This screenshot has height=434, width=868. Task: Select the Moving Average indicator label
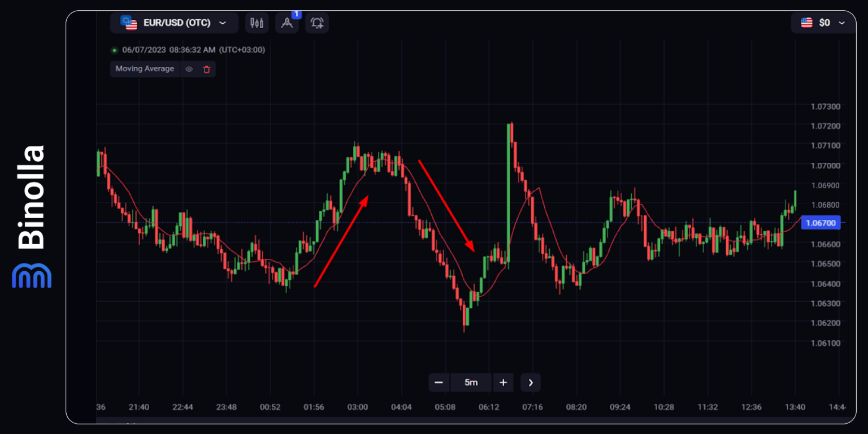click(145, 69)
